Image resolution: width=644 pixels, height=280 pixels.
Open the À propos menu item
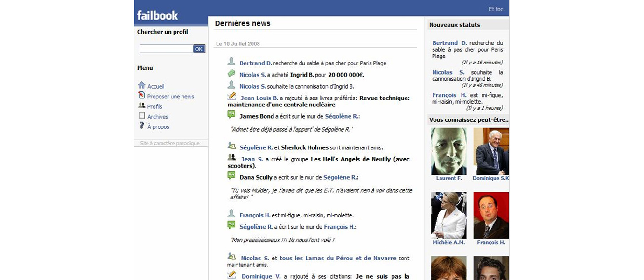coord(159,127)
